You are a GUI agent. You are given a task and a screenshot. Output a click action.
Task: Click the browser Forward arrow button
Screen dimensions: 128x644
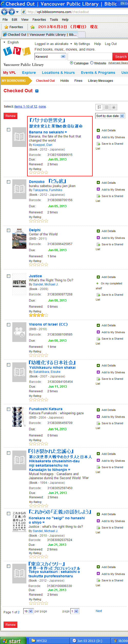(x=12, y=12)
